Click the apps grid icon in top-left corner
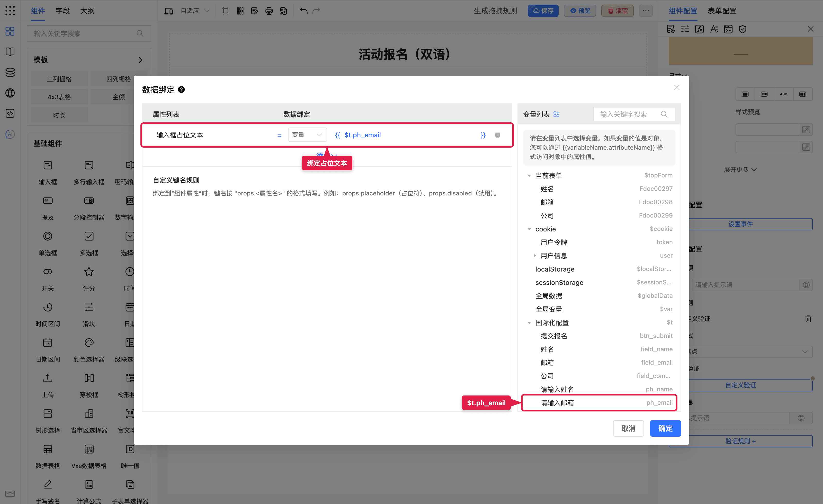823x504 pixels. coord(10,11)
